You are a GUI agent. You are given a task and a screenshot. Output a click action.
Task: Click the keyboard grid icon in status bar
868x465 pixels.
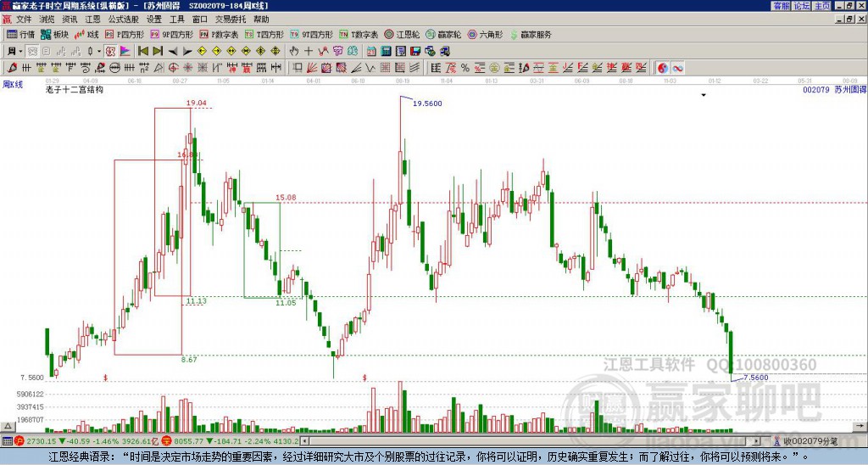[7, 441]
